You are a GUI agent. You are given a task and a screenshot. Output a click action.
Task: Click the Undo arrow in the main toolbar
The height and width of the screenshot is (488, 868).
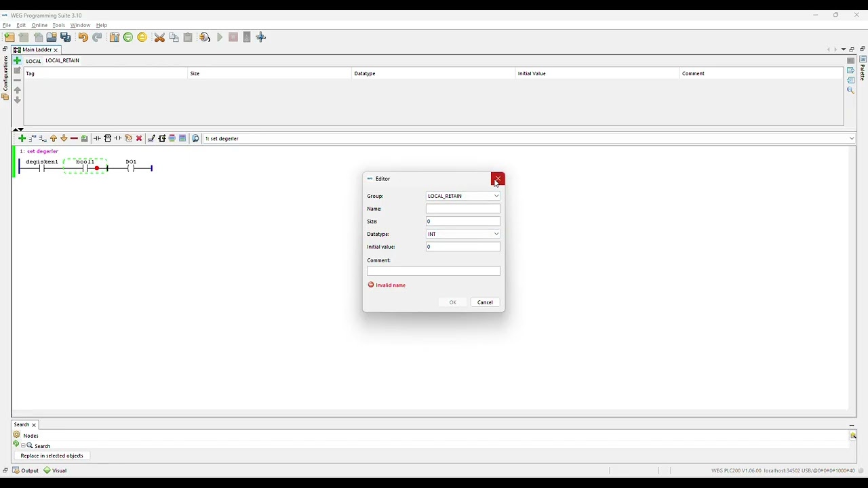[83, 37]
